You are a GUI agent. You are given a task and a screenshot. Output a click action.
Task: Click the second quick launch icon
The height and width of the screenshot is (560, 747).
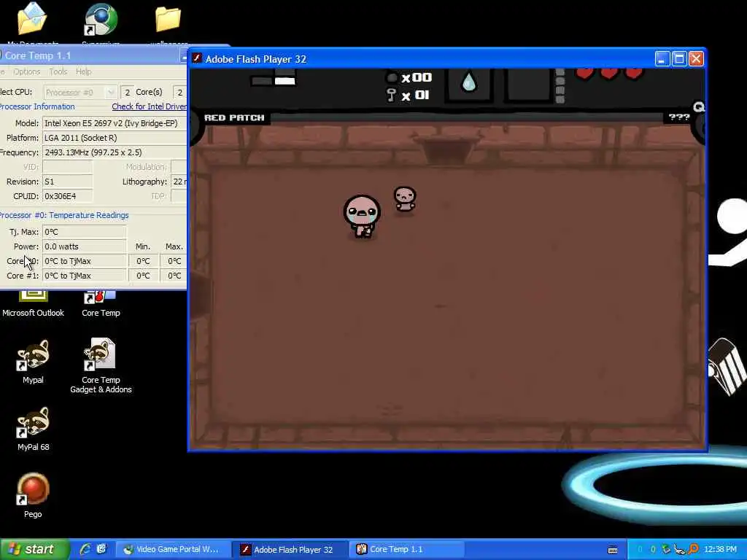coord(101,549)
